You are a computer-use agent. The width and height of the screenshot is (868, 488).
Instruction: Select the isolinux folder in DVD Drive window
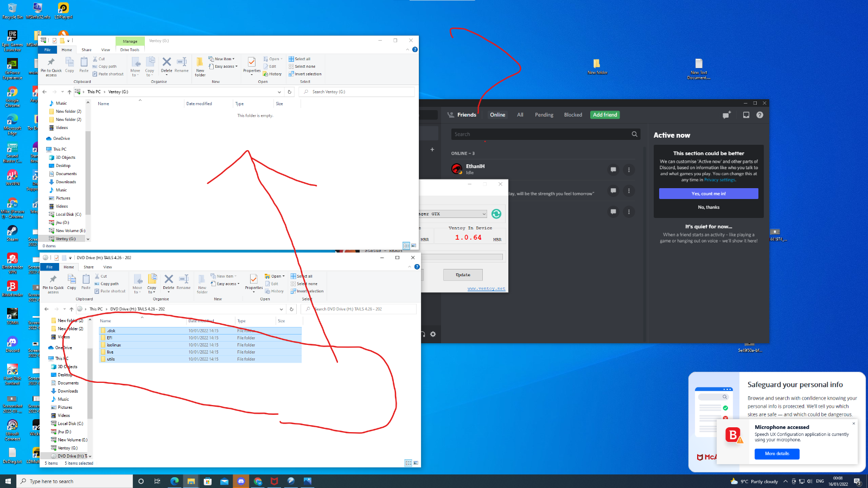[200, 345]
